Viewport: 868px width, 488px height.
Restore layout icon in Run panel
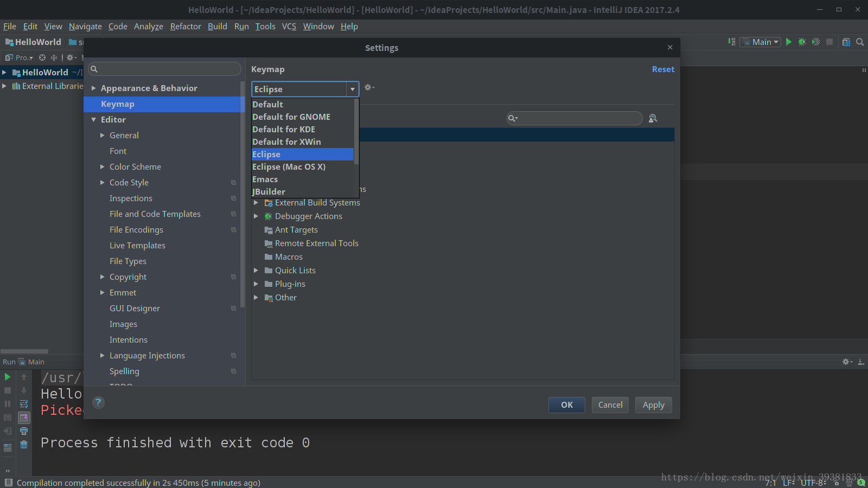coord(8,448)
